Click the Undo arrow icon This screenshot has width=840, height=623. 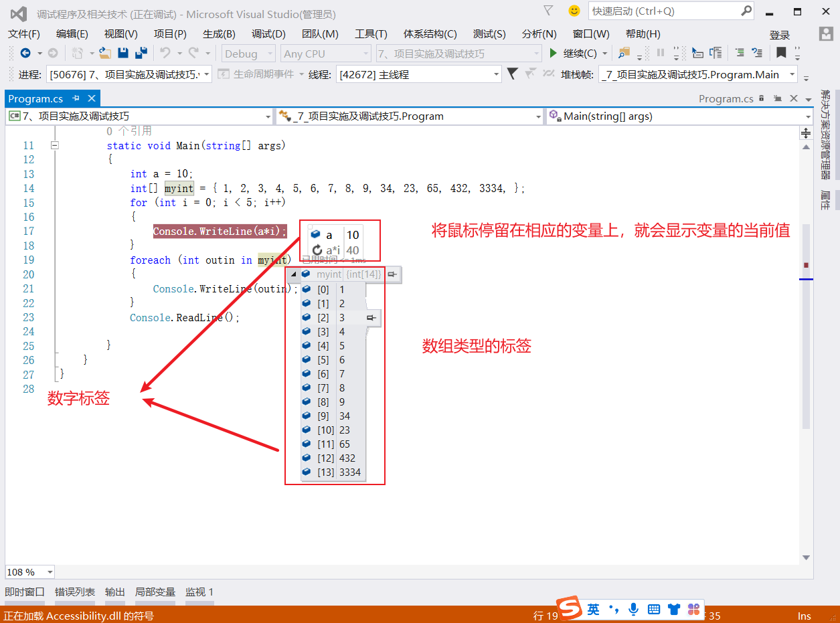click(x=165, y=54)
